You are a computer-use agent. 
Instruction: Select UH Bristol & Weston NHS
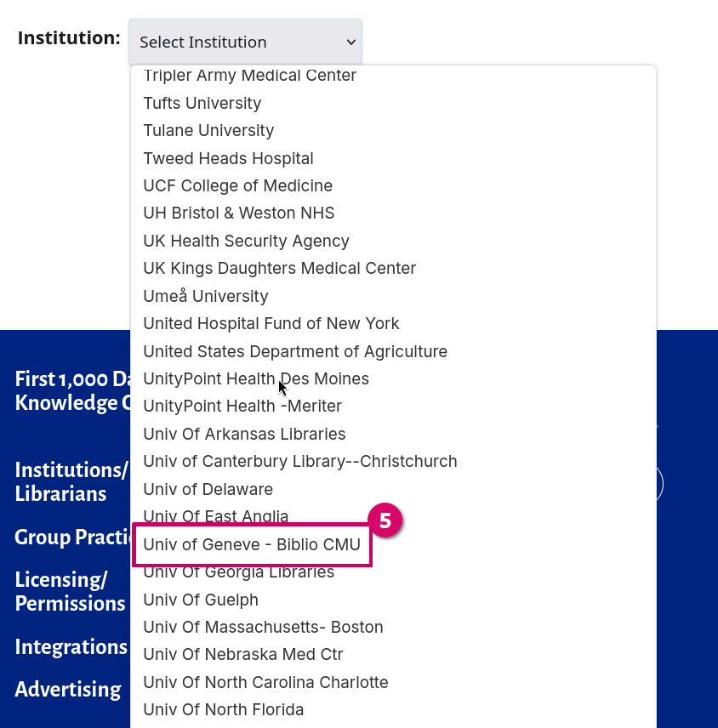pyautogui.click(x=239, y=213)
